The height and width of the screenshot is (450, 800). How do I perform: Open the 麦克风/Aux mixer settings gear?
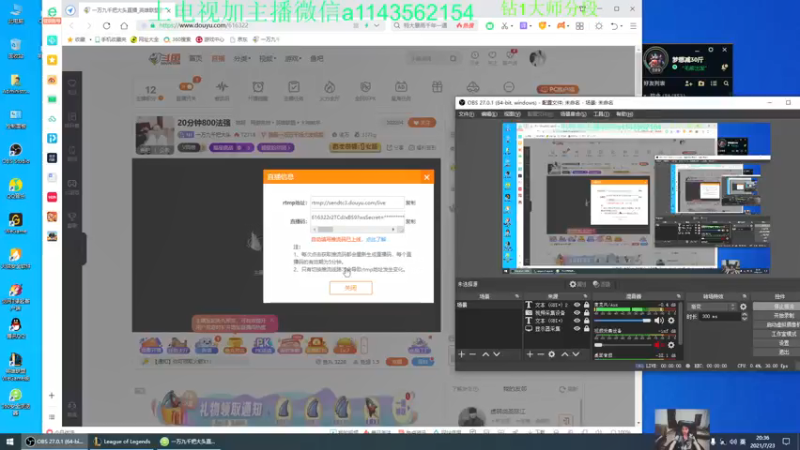click(x=671, y=320)
